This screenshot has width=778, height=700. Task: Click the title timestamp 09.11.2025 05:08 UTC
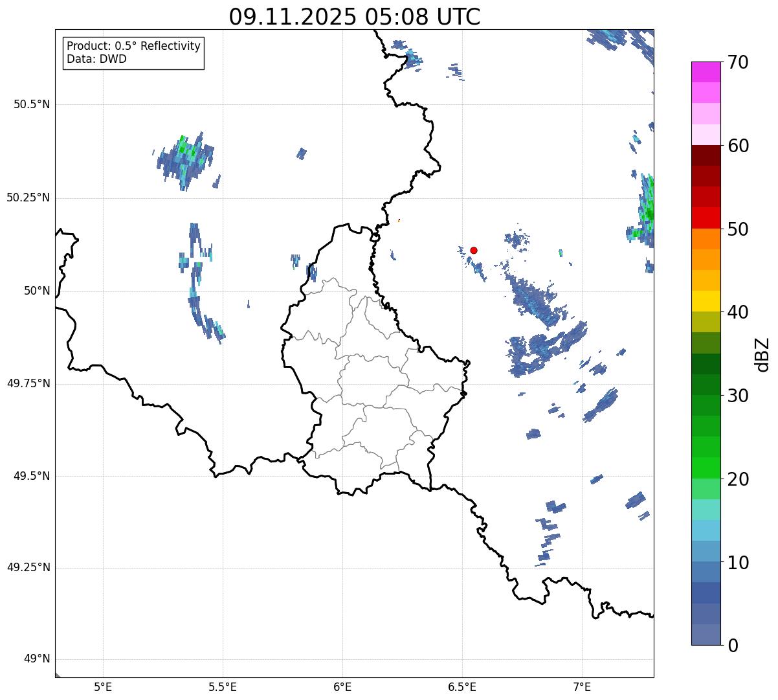pyautogui.click(x=355, y=17)
